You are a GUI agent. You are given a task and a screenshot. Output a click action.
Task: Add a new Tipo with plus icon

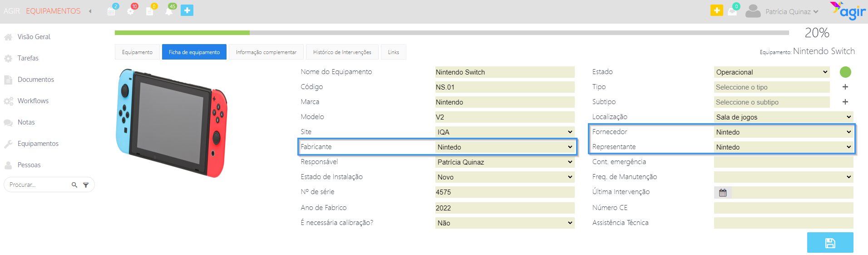coord(845,87)
